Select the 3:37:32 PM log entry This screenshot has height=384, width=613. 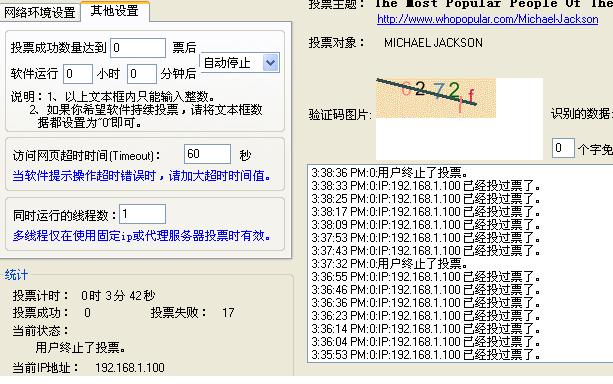pos(390,264)
